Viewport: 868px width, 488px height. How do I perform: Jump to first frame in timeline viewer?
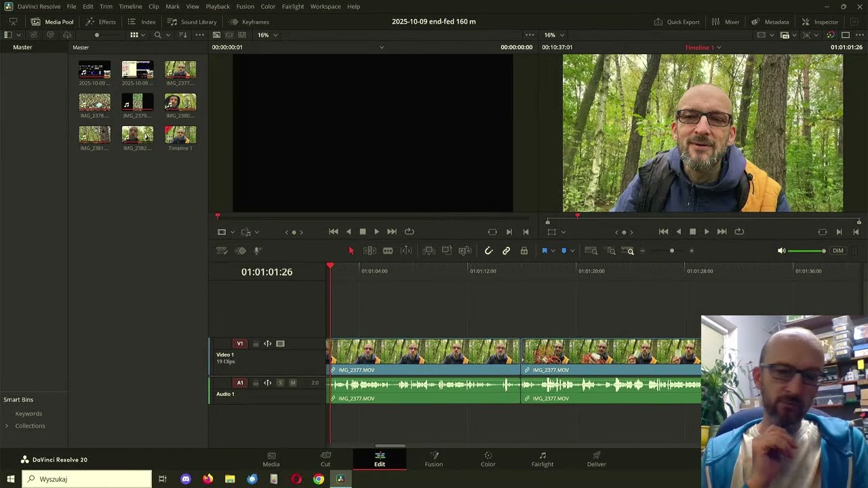[x=663, y=232]
